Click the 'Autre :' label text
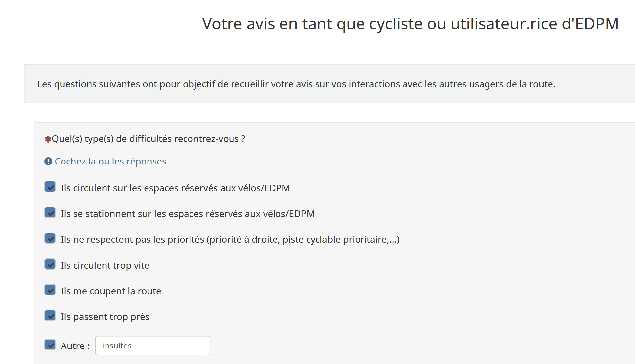Image resolution: width=635 pixels, height=364 pixels. tap(75, 346)
